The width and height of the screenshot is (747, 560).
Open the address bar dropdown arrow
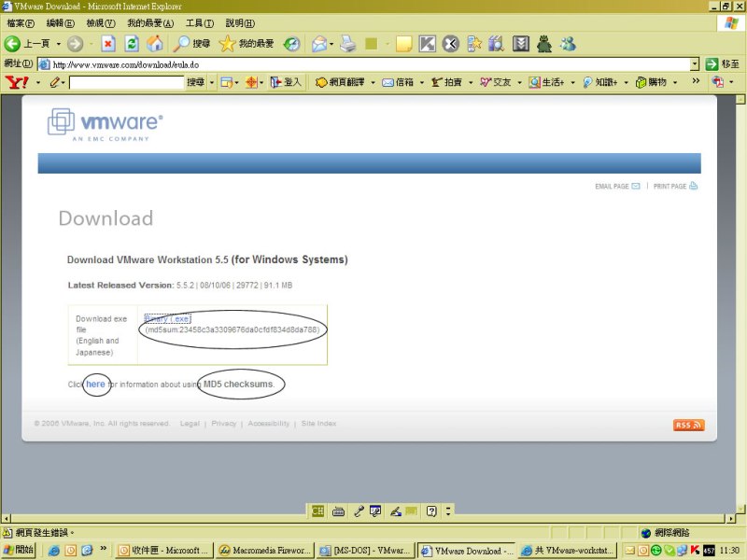[695, 64]
